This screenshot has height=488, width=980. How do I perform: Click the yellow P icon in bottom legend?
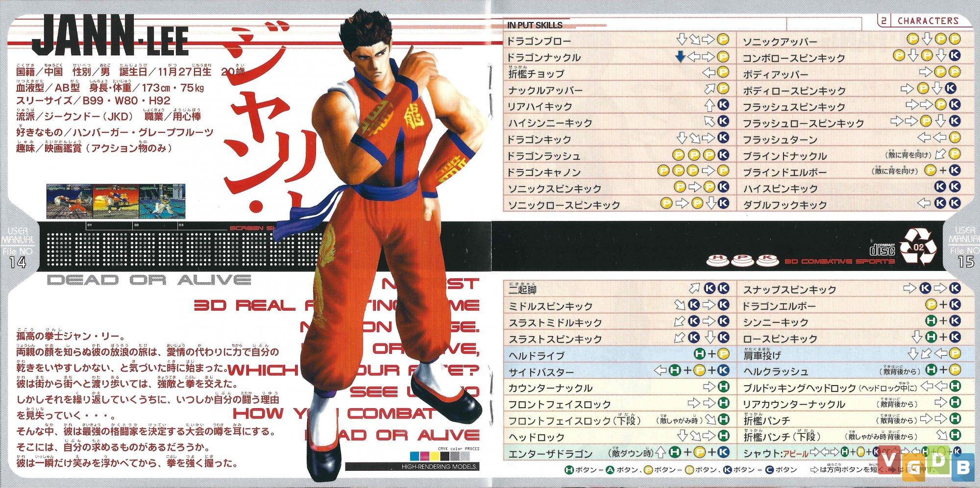click(648, 470)
